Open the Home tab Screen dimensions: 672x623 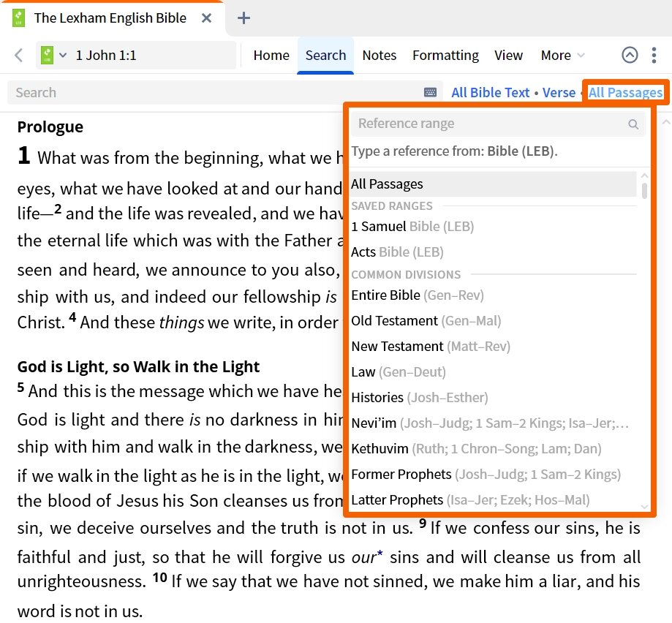pyautogui.click(x=271, y=56)
